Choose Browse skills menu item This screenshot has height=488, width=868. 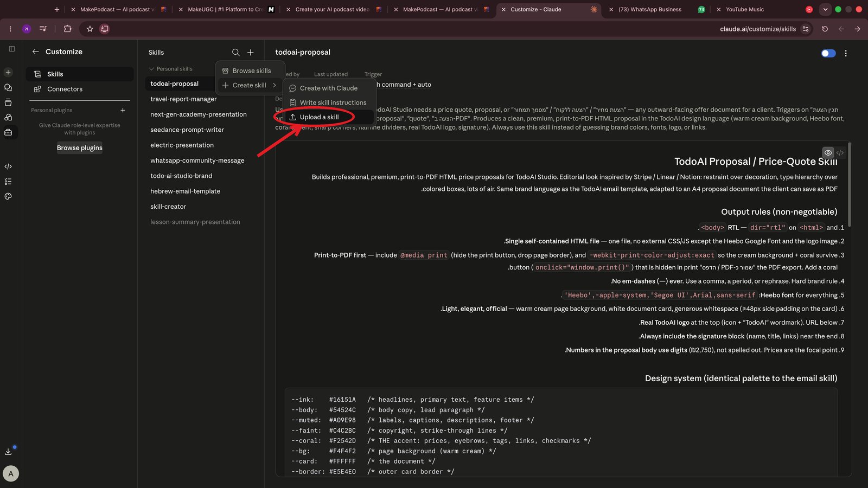coord(250,70)
